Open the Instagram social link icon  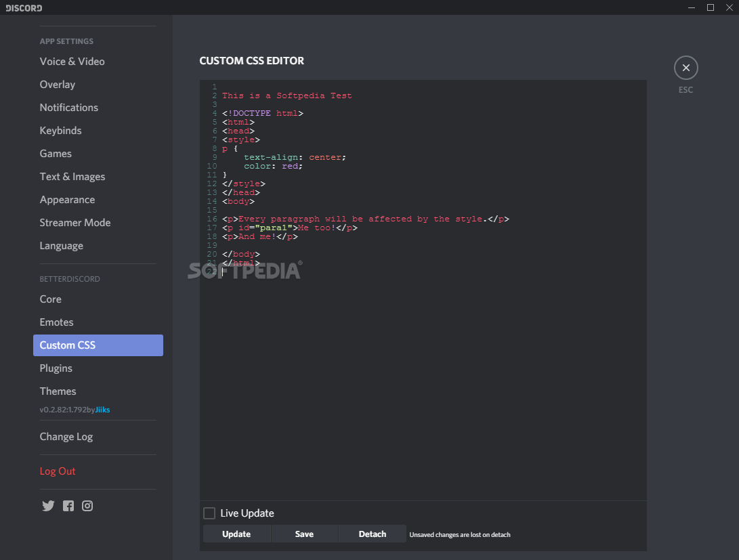click(x=87, y=506)
